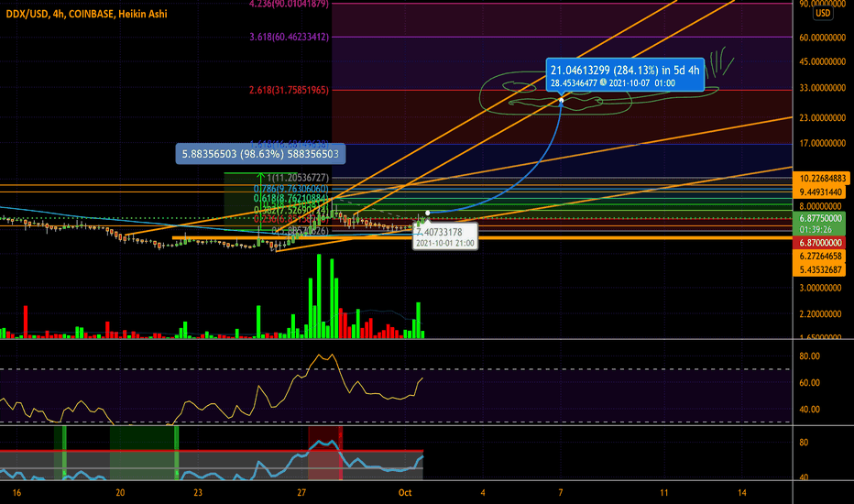
Task: Click the 6.27264658 orange price label
Action: [820, 256]
